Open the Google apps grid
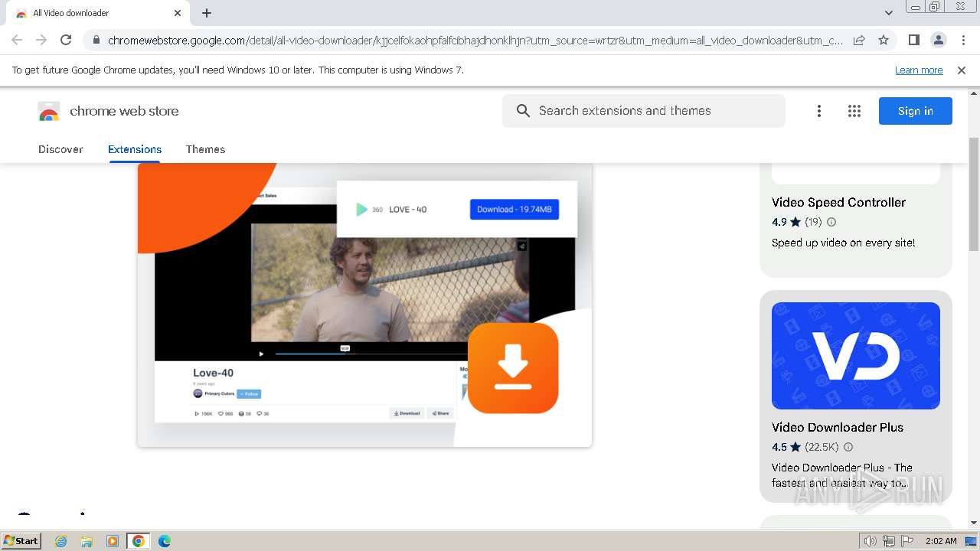Viewport: 980px width, 551px height. coord(854,111)
